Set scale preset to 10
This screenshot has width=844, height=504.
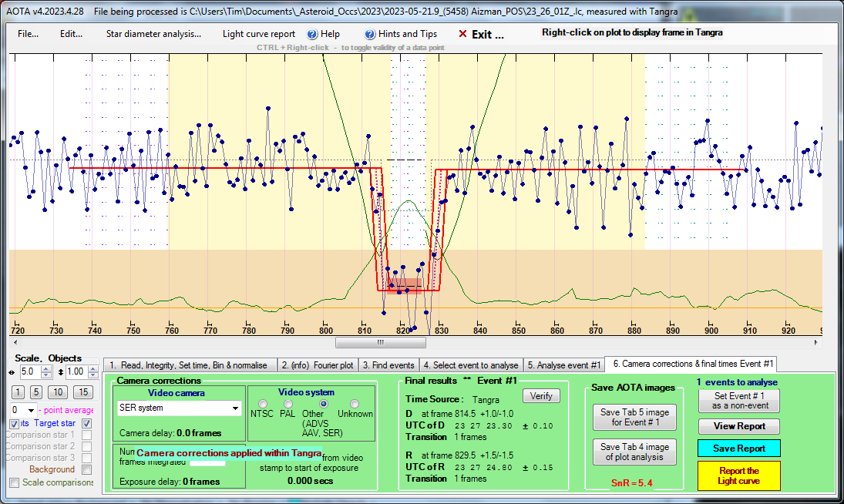(58, 392)
